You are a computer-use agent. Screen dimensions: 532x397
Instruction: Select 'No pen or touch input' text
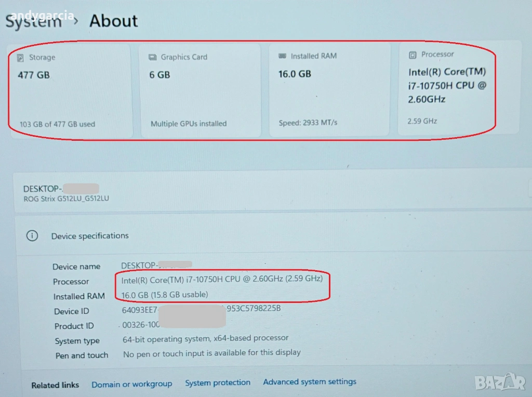click(x=212, y=353)
